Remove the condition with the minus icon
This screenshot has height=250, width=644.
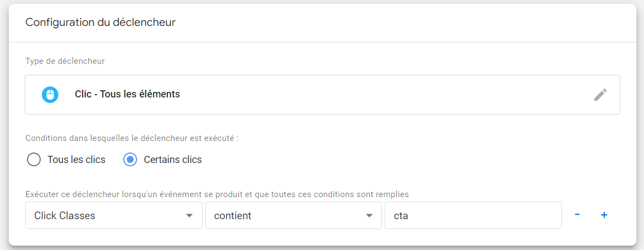tap(577, 215)
